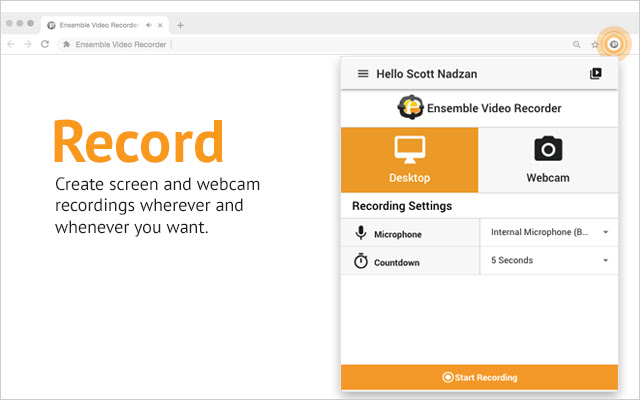Image resolution: width=640 pixels, height=400 pixels.
Task: Bookmark the page with star icon
Action: [594, 45]
